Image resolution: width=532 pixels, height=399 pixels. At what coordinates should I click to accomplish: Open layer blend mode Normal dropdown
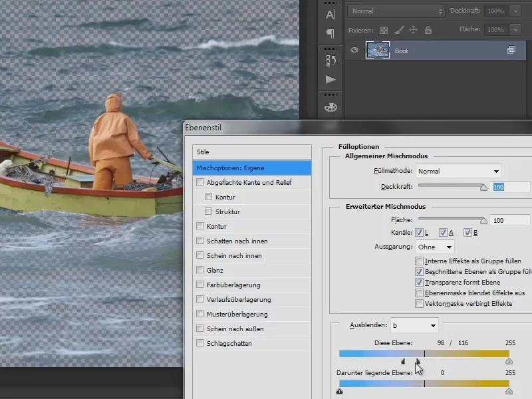point(396,11)
